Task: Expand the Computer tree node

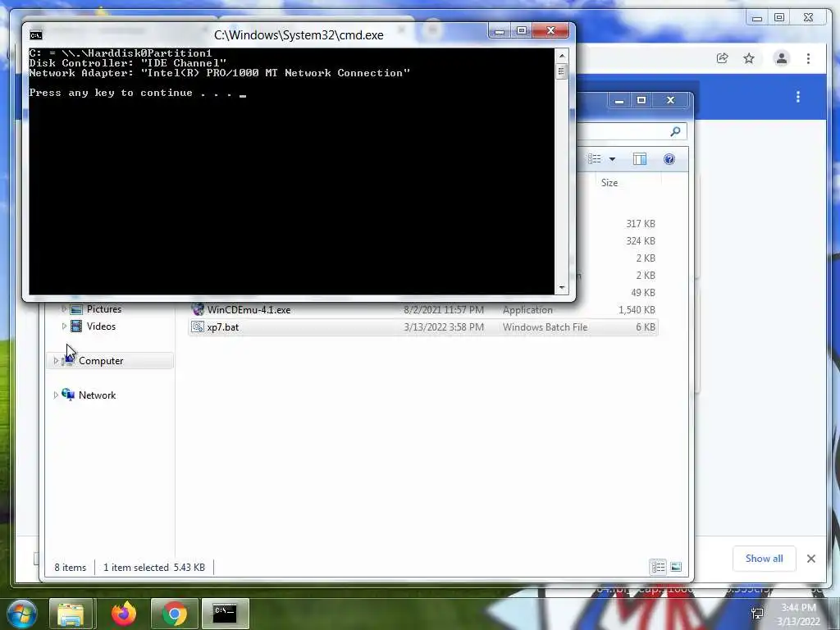Action: pos(56,361)
